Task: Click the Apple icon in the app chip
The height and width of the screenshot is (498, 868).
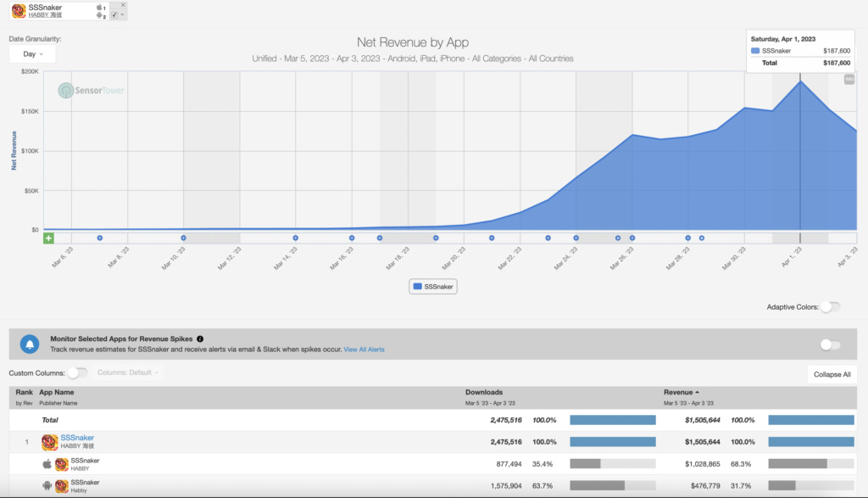Action: tap(99, 7)
